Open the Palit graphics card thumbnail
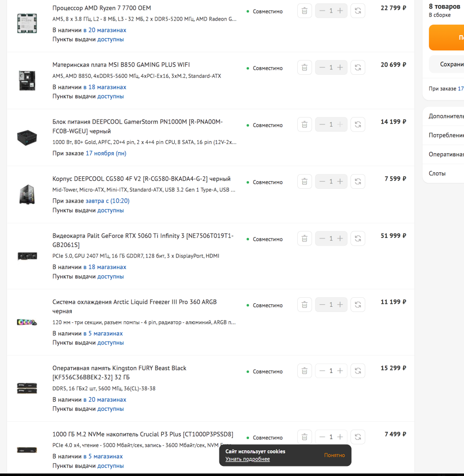The width and height of the screenshot is (464, 476). [x=27, y=256]
